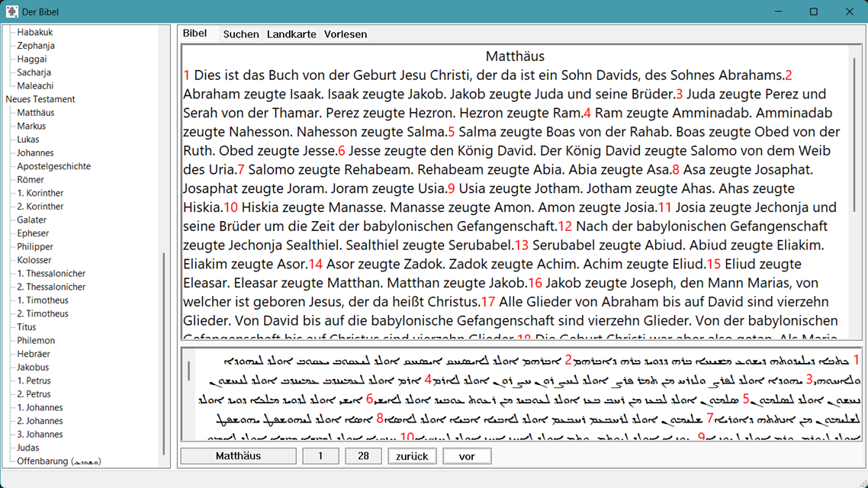Click the Neues Testament tree node
This screenshot has height=488, width=868.
[x=40, y=99]
